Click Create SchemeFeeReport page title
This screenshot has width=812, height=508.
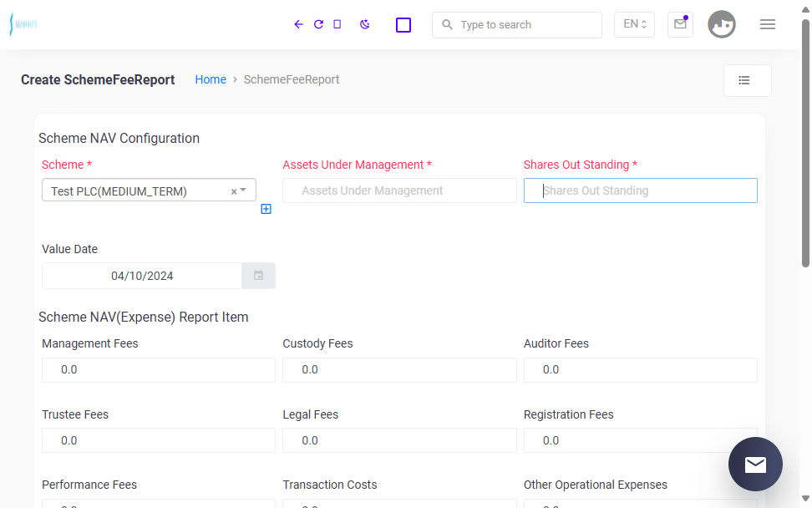tap(98, 79)
